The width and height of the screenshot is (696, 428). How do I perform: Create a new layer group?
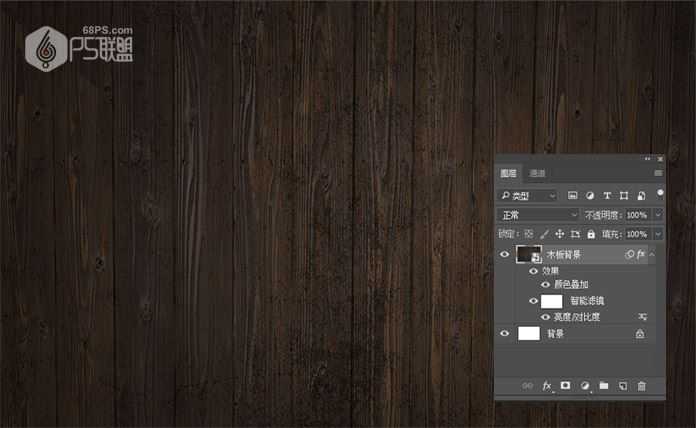[603, 385]
